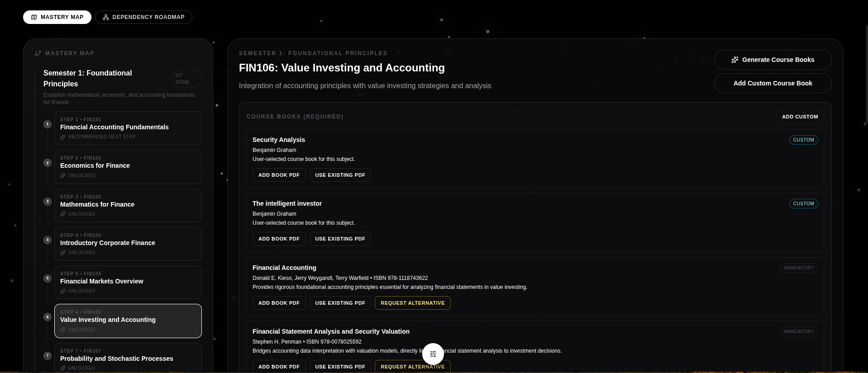Screen dimensions: 868x373
Task: Switch to the Dependency Roadmap view
Action: coord(144,17)
